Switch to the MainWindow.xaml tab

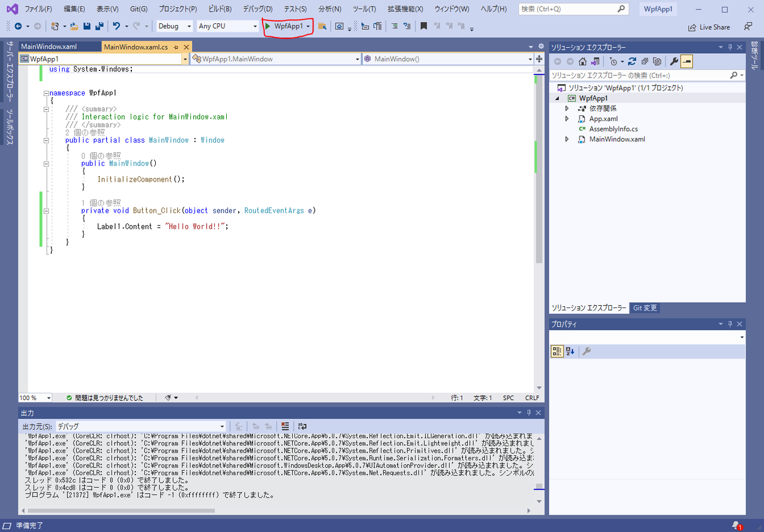49,47
